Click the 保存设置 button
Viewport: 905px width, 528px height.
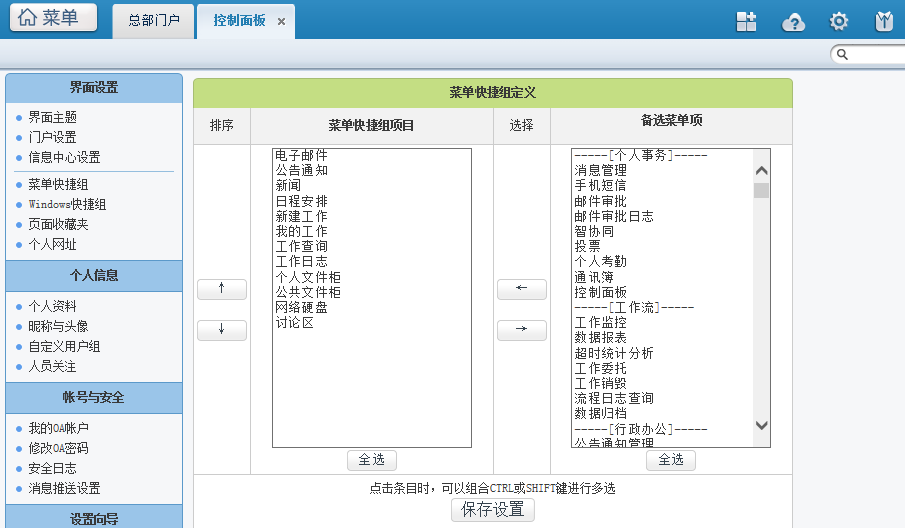tap(492, 509)
